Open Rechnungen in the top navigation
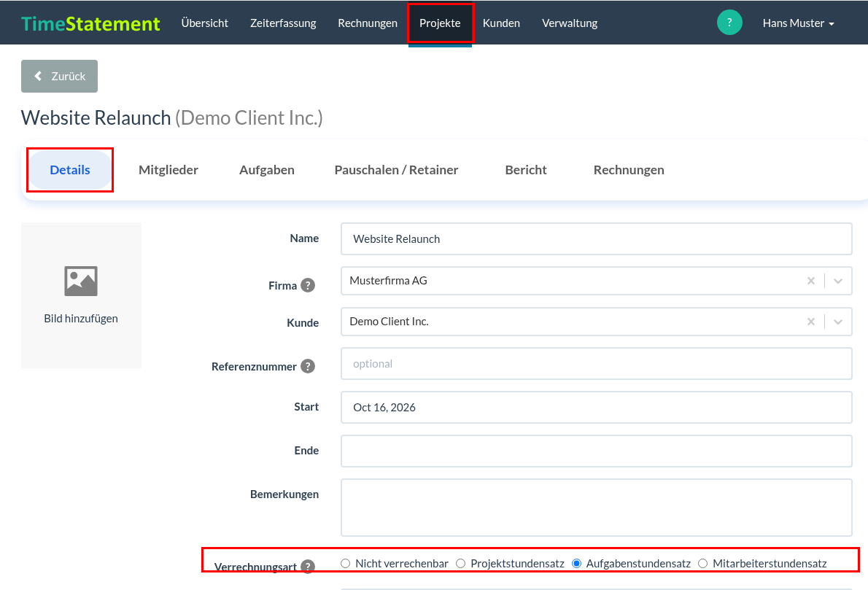Viewport: 868px width, 590px height. [368, 23]
